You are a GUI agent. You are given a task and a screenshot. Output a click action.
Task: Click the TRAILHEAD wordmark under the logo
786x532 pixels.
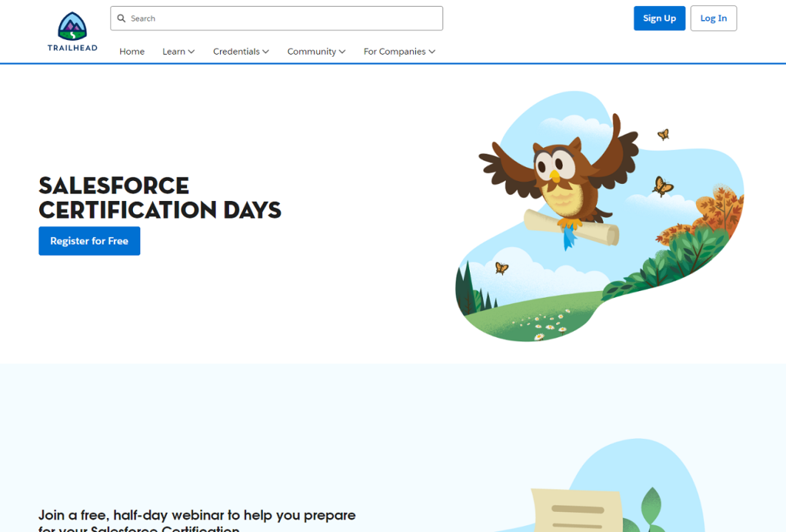[72, 48]
